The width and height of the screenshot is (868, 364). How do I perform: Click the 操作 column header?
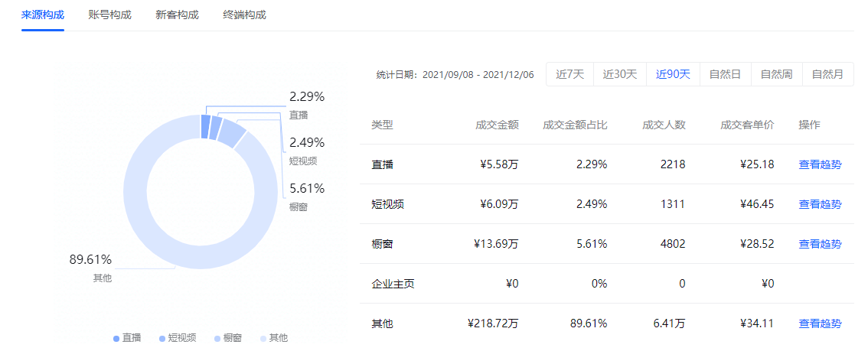809,125
